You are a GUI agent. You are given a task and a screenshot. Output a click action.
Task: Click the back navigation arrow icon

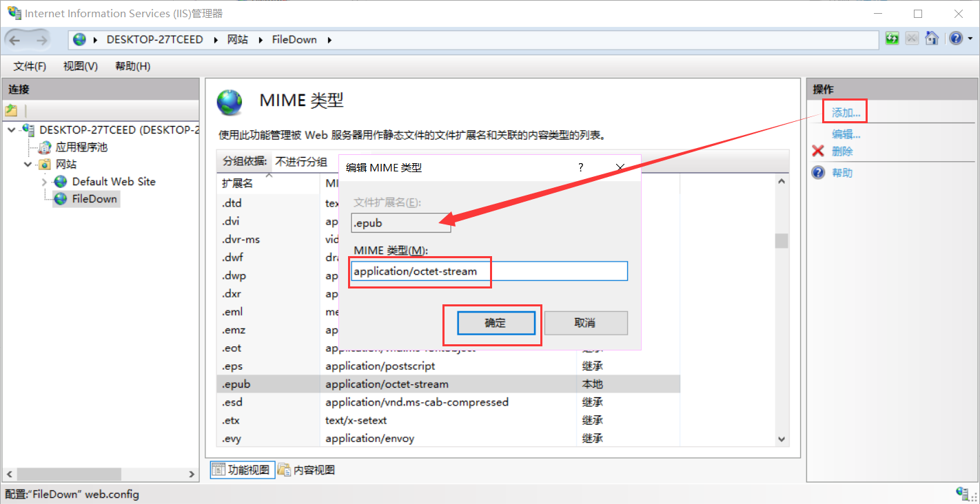14,40
